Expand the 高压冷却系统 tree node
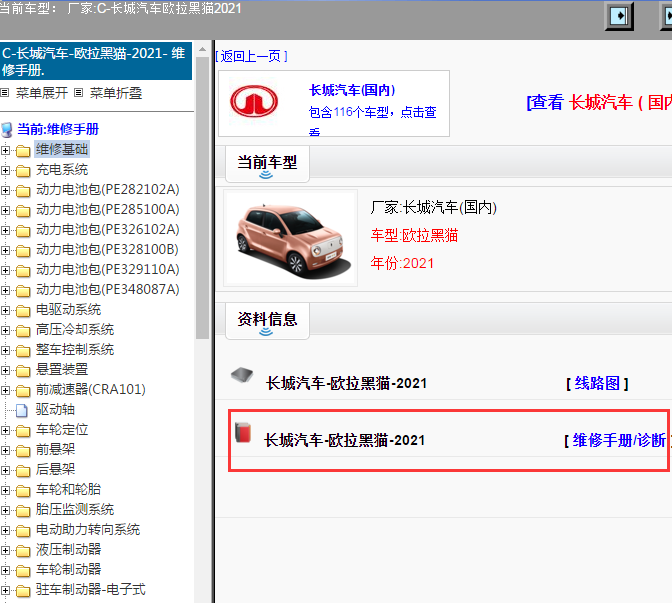The image size is (672, 603). click(x=5, y=330)
